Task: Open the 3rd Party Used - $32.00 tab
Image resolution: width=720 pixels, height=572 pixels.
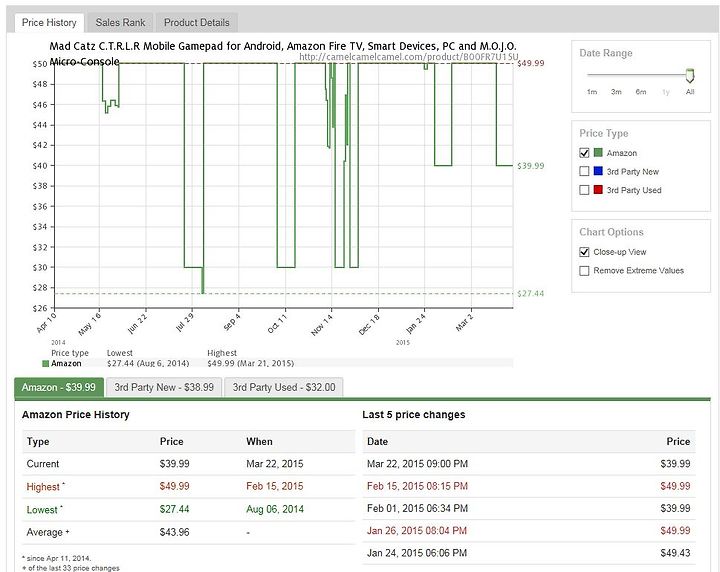Action: [x=284, y=387]
